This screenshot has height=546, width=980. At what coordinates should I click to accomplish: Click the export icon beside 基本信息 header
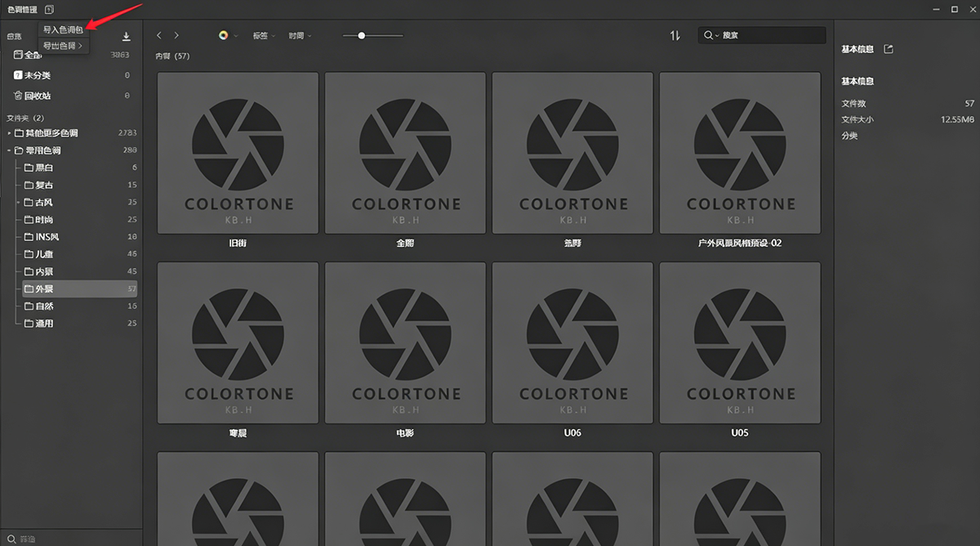[x=889, y=49]
